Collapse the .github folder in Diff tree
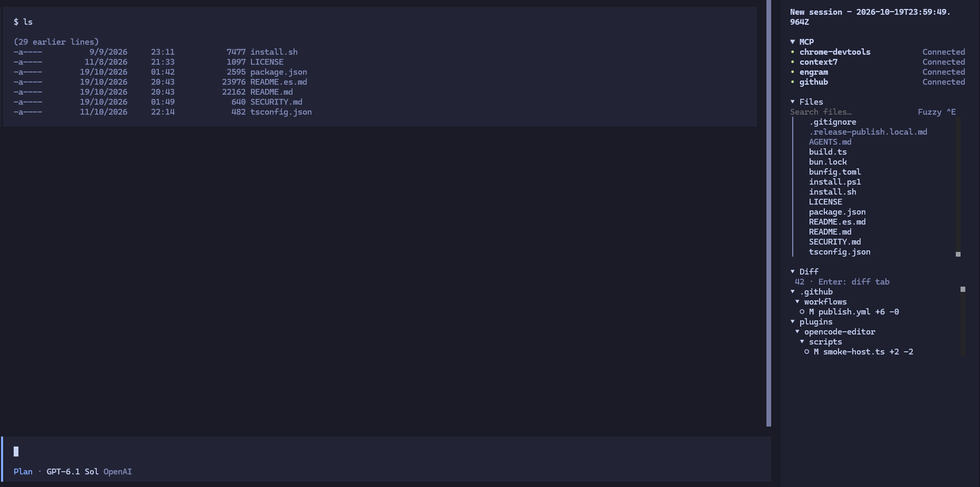 tap(793, 291)
